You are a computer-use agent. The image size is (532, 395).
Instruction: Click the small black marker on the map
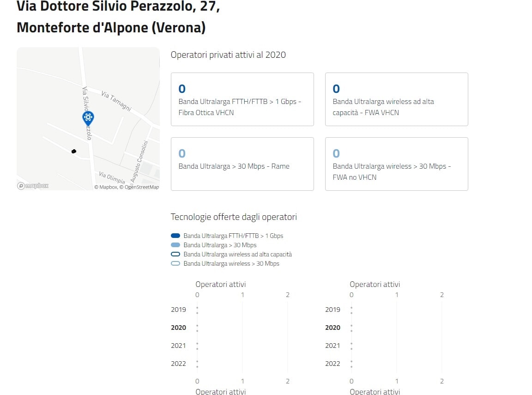pyautogui.click(x=74, y=151)
